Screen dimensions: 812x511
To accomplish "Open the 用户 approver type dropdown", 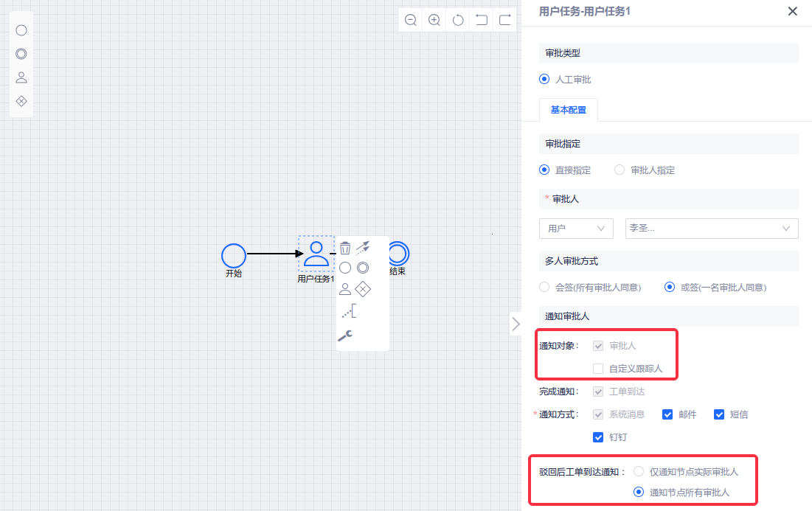I will [576, 229].
